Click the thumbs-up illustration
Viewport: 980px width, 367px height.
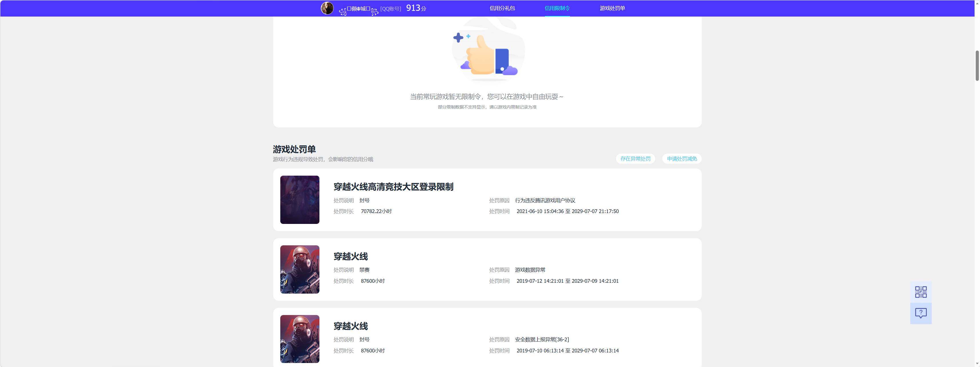[x=488, y=49]
